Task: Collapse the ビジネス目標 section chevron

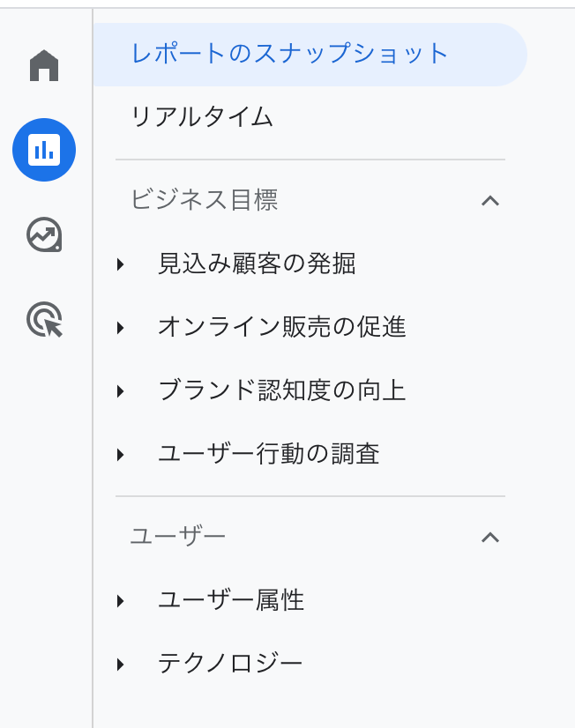Action: (490, 201)
